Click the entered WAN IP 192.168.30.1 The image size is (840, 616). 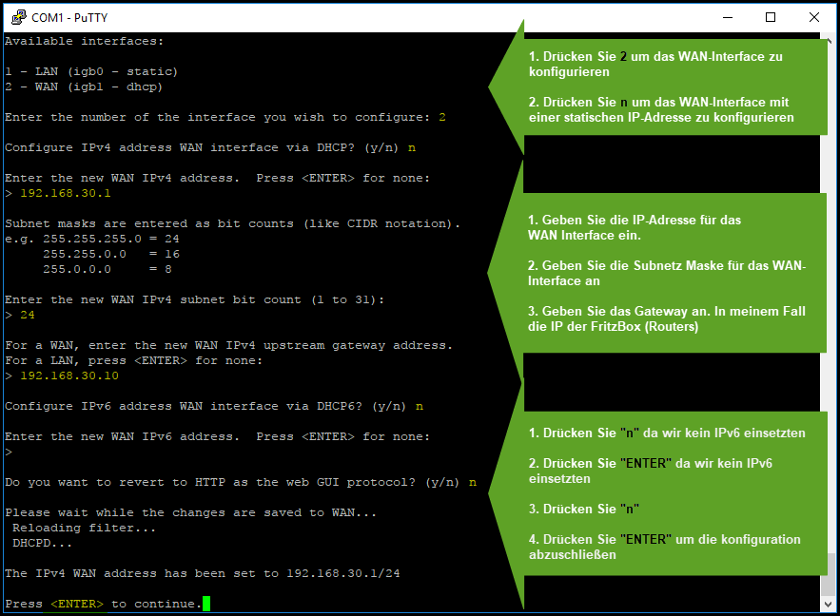(x=65, y=193)
